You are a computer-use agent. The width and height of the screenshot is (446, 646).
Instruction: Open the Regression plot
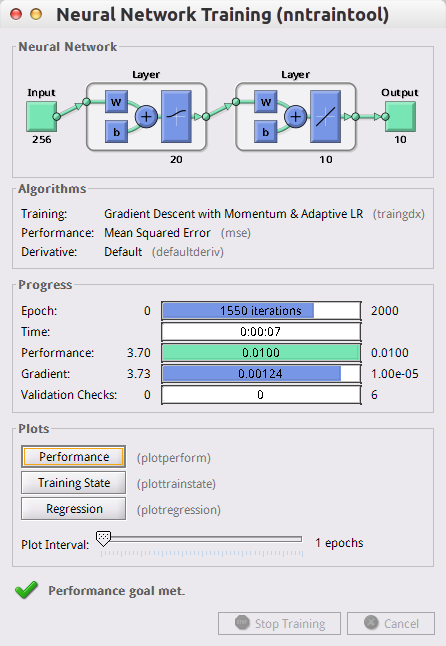coord(74,509)
